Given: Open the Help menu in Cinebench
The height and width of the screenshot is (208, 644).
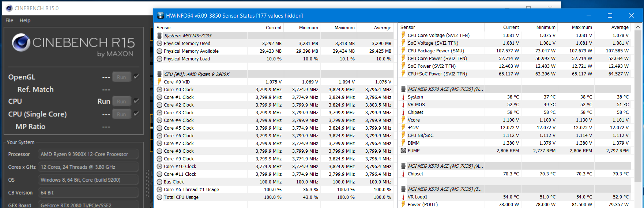Looking at the screenshot, I should (x=25, y=21).
